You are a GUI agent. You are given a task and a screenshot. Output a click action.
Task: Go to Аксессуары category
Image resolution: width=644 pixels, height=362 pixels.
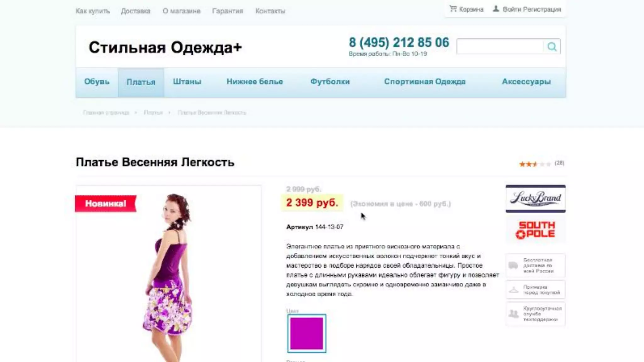click(x=526, y=82)
